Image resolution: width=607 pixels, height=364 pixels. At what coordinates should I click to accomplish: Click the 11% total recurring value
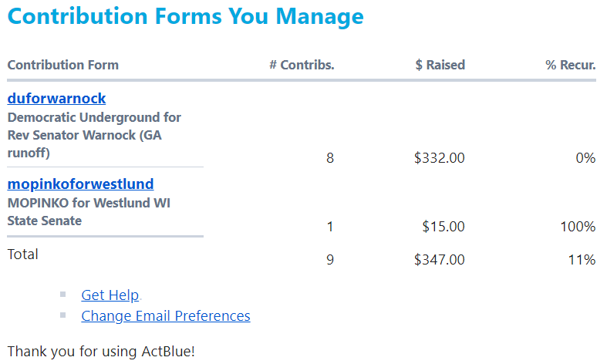[582, 260]
